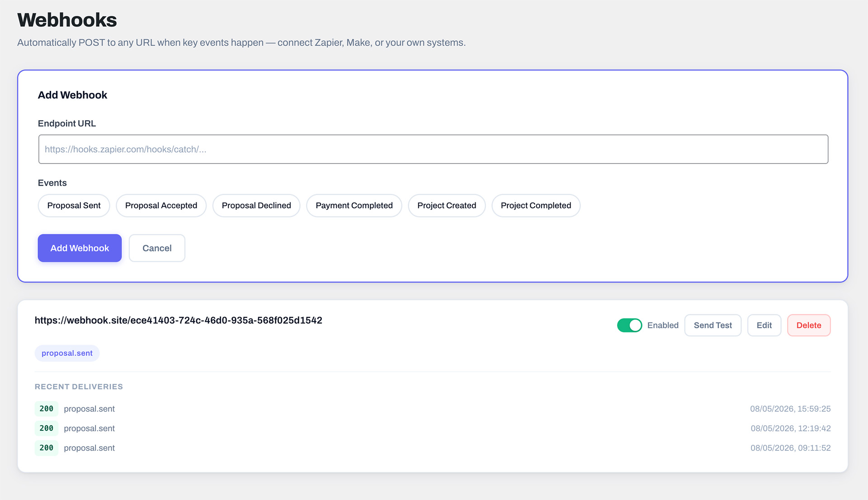Click the purple Add Webhook button
The width and height of the screenshot is (868, 500).
coord(80,248)
